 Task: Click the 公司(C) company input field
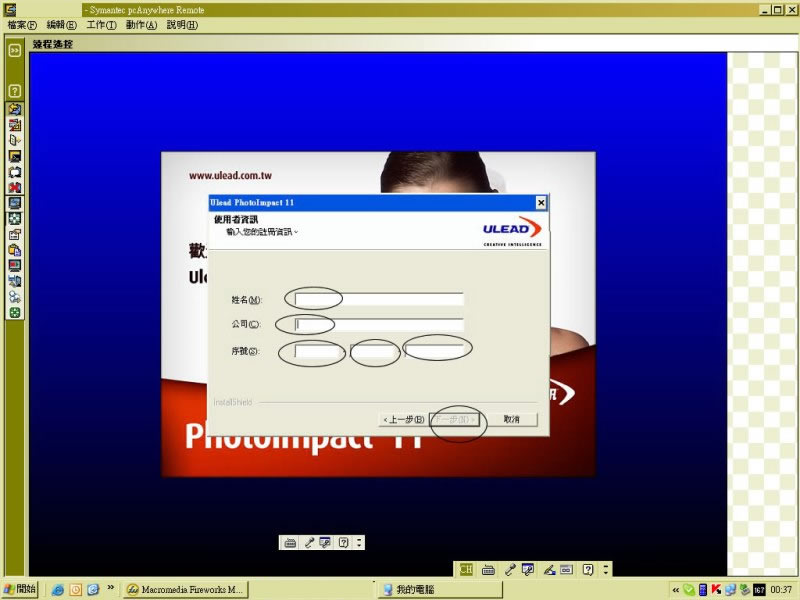[379, 324]
